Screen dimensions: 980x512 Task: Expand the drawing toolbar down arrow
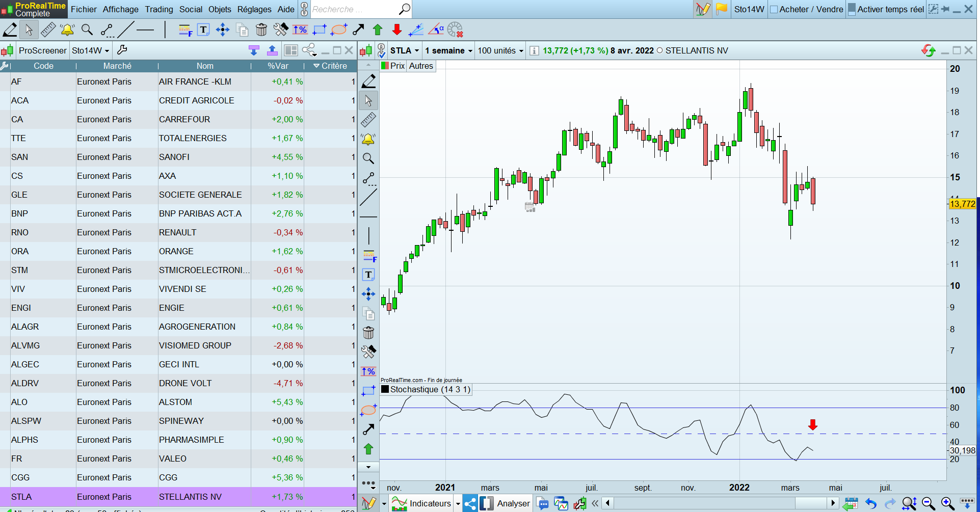coord(368,467)
